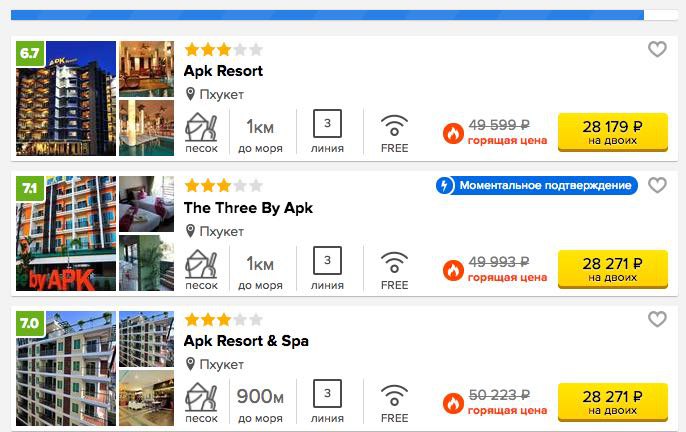Toggle heart favorite for The Three By Apk
Image resolution: width=686 pixels, height=432 pixels.
point(657,185)
